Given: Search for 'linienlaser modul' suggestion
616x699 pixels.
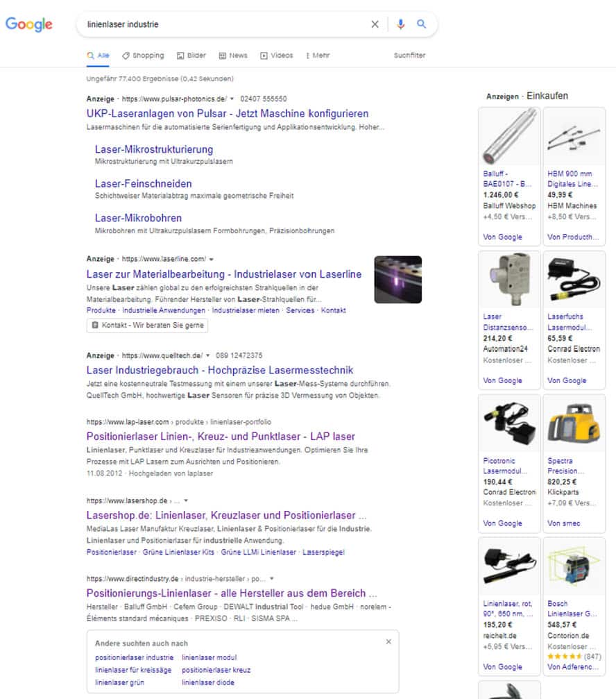Looking at the screenshot, I should tap(209, 657).
